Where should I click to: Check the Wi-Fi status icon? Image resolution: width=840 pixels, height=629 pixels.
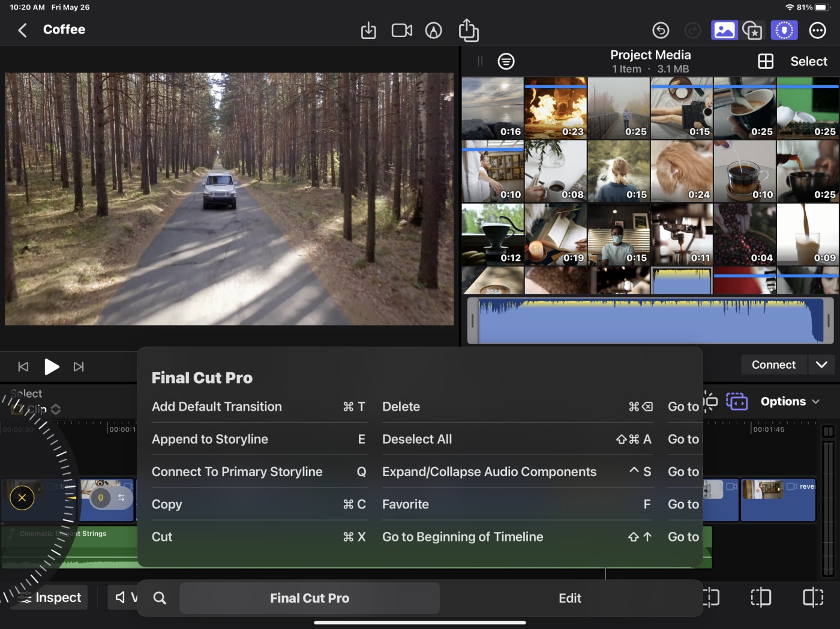click(x=790, y=7)
